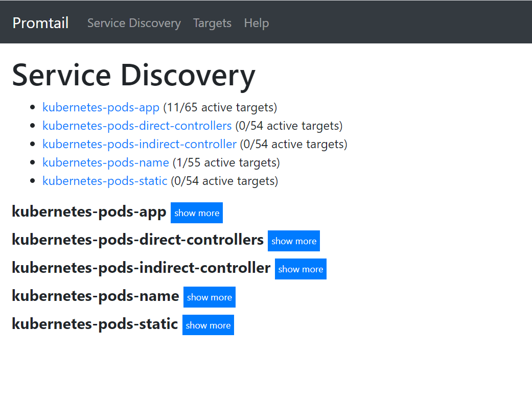Expand kubernetes-pods-direct-controllers with show more

294,241
